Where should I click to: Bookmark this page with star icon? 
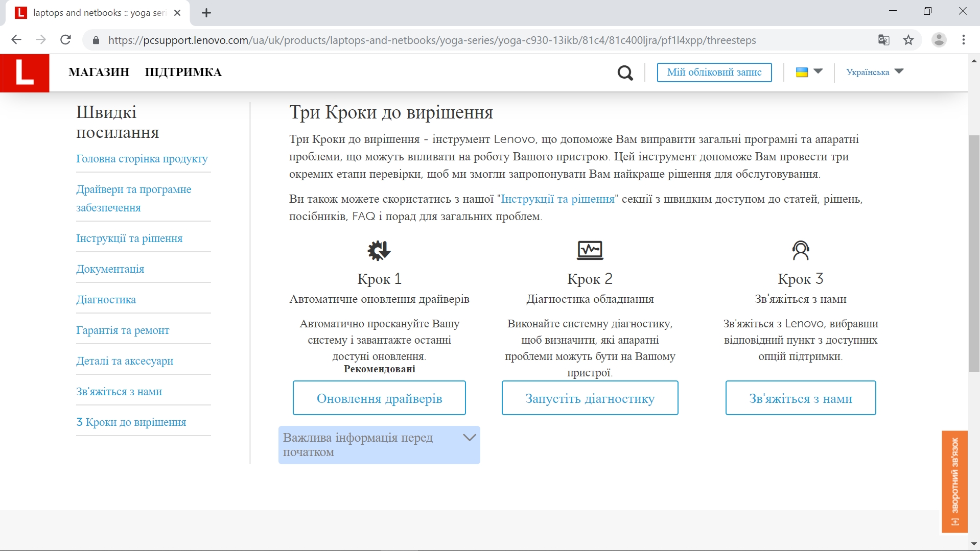(908, 40)
